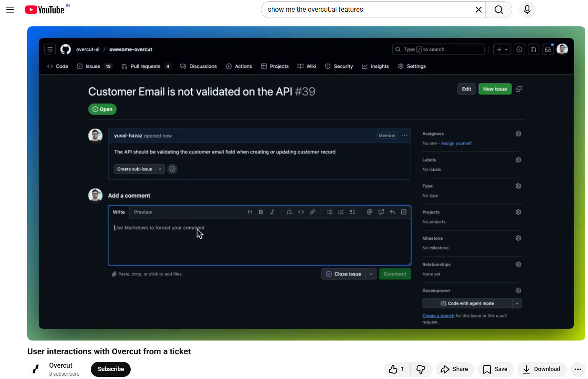Screen dimensions: 588x379
Task: Click Create sub-issue
Action: (x=135, y=169)
